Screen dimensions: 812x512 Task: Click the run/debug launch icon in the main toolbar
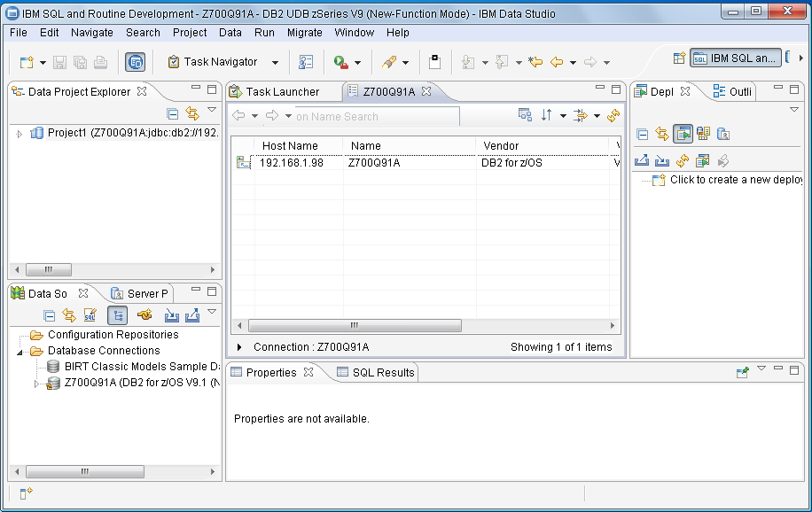340,62
